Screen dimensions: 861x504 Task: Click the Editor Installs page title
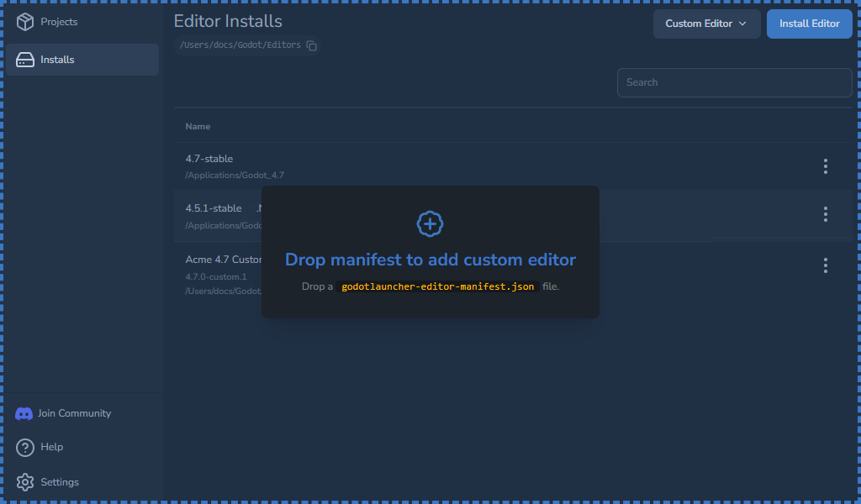coord(228,21)
